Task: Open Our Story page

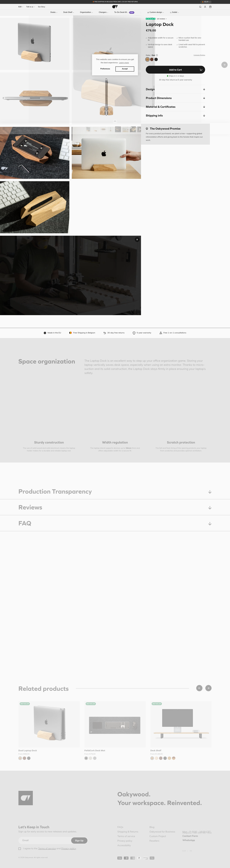Action: point(41,7)
